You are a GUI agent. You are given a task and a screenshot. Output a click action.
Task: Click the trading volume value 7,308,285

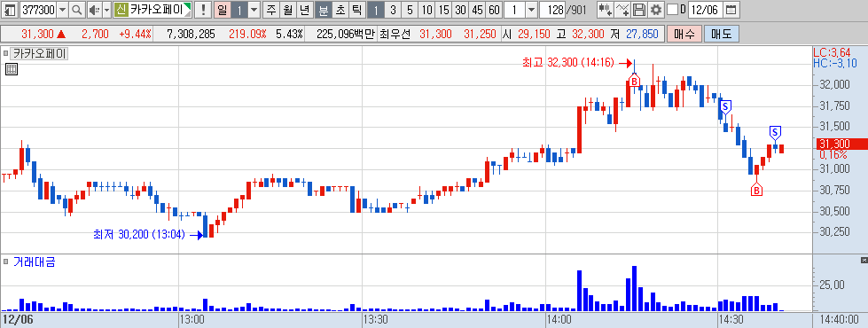click(x=191, y=35)
